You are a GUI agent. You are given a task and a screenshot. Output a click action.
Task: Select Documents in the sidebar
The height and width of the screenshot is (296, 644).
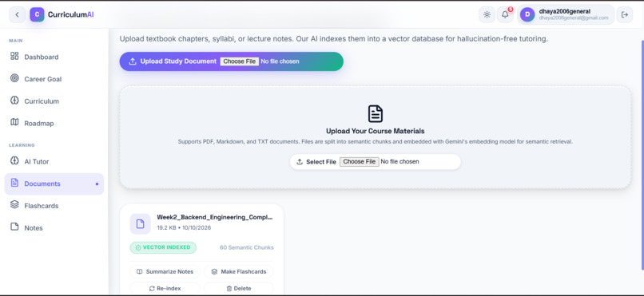(x=54, y=184)
